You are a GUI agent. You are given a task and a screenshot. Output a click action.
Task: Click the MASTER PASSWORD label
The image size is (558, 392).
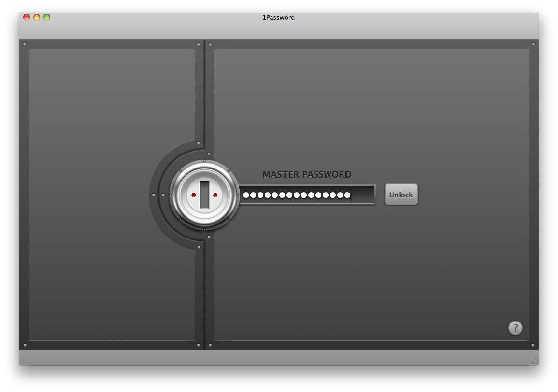coord(307,174)
